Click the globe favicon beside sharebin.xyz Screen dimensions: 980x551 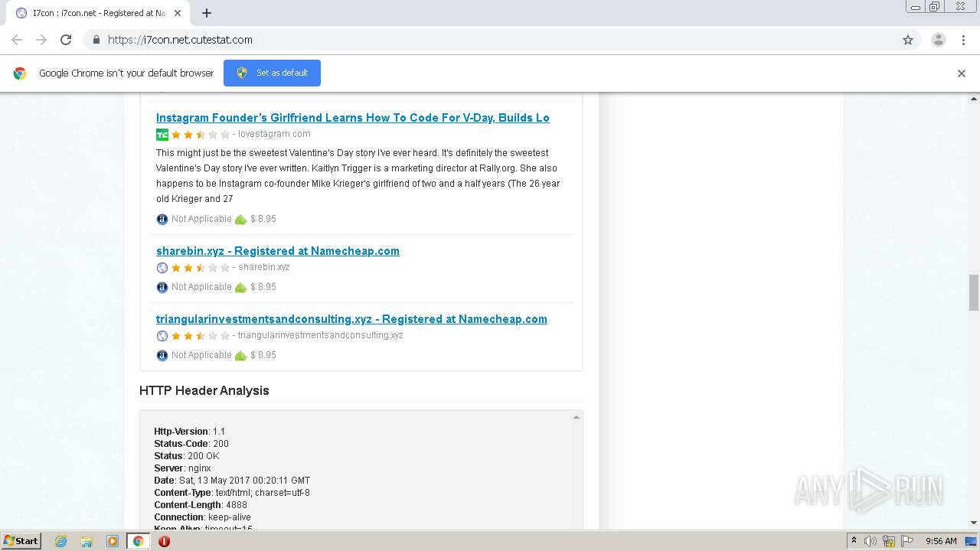tap(162, 268)
